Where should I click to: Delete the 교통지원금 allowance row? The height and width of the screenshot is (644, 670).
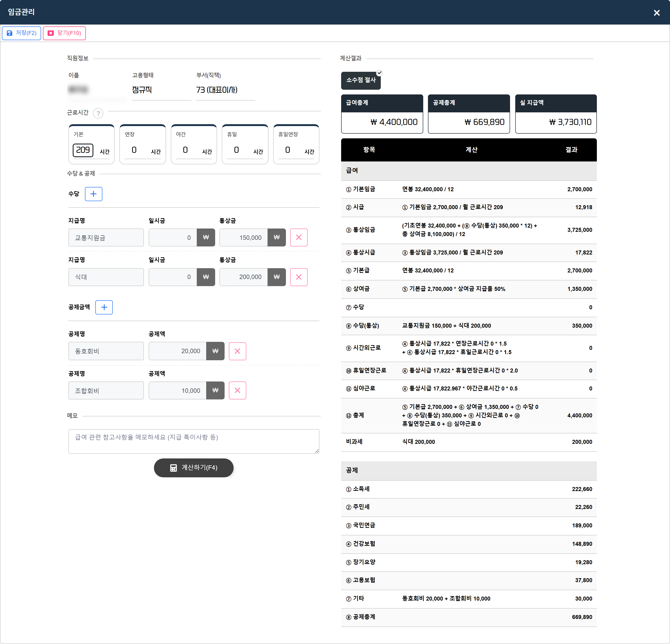(299, 237)
